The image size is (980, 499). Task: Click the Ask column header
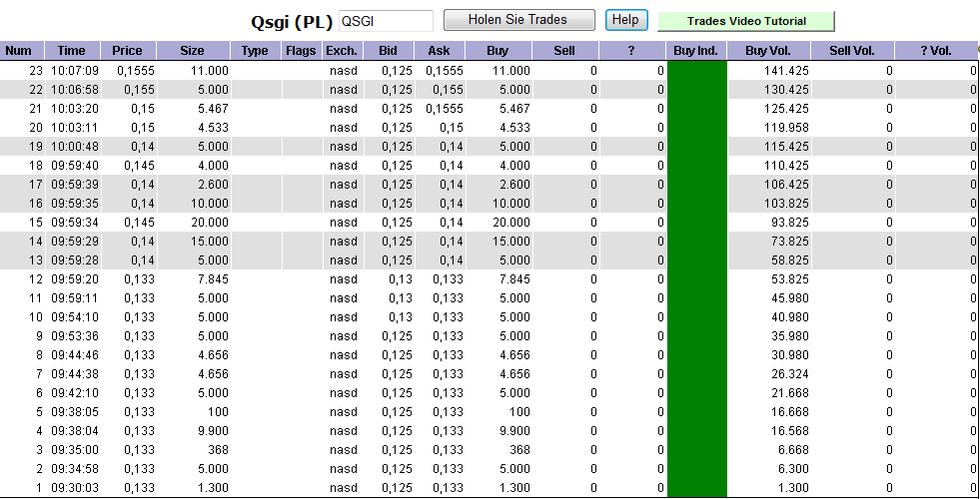coord(439,51)
